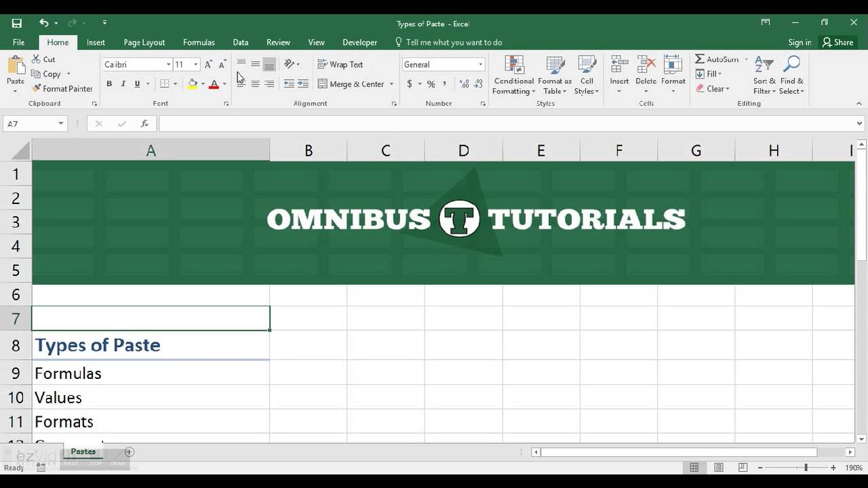
Task: Apply the yellow fill color
Action: pyautogui.click(x=193, y=84)
